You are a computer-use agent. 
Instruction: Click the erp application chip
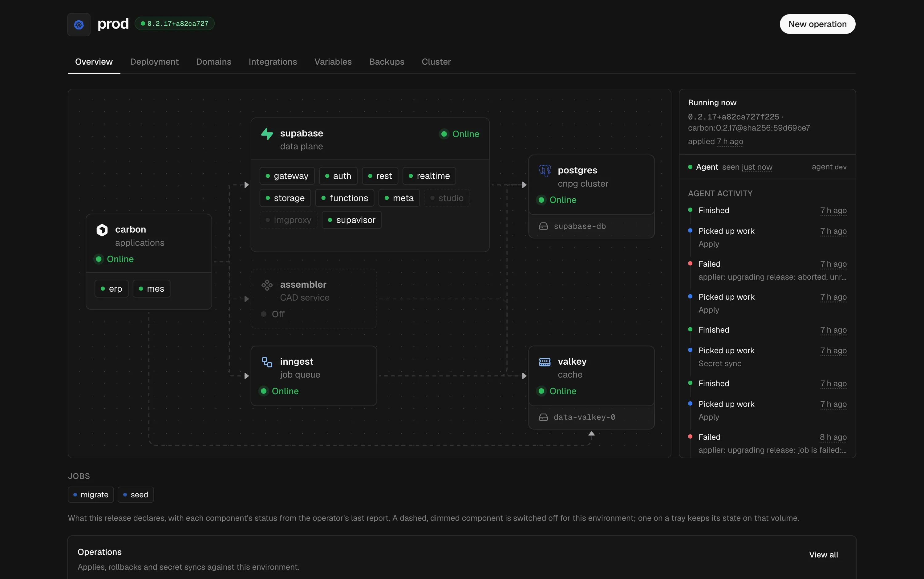[111, 289]
